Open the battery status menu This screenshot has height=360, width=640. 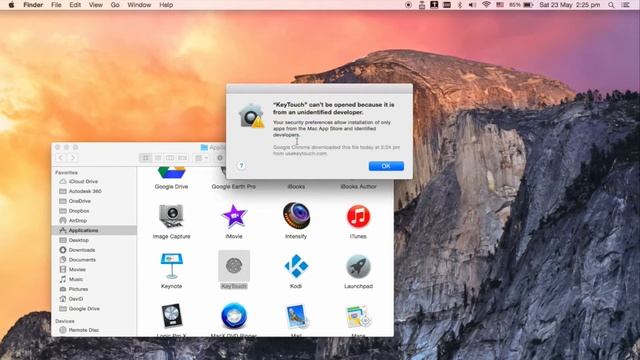pyautogui.click(x=521, y=5)
